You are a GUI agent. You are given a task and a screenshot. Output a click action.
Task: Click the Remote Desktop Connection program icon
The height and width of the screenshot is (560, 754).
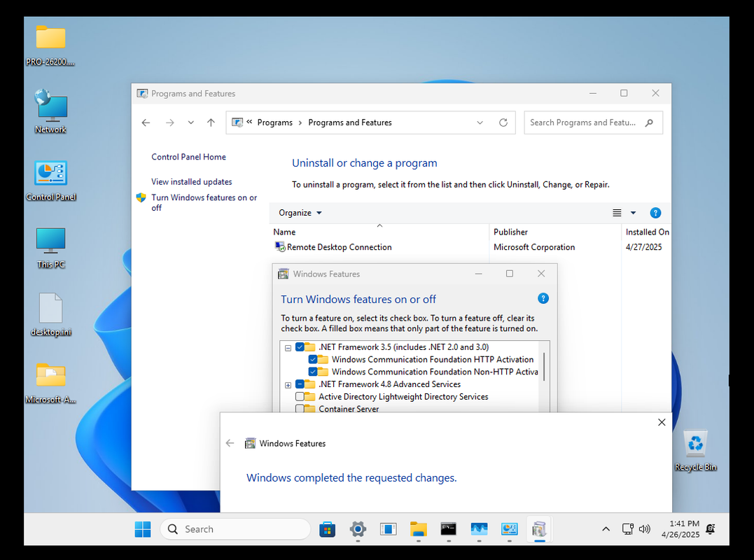(280, 246)
